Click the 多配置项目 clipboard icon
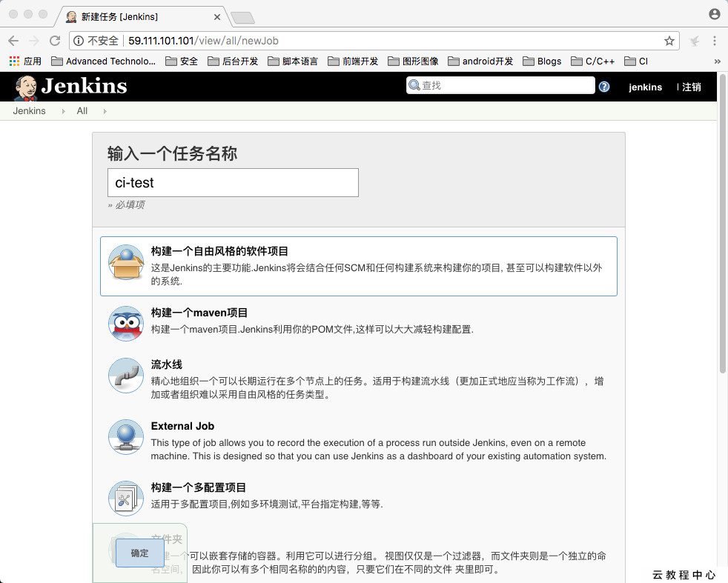The height and width of the screenshot is (583, 728). coord(125,498)
